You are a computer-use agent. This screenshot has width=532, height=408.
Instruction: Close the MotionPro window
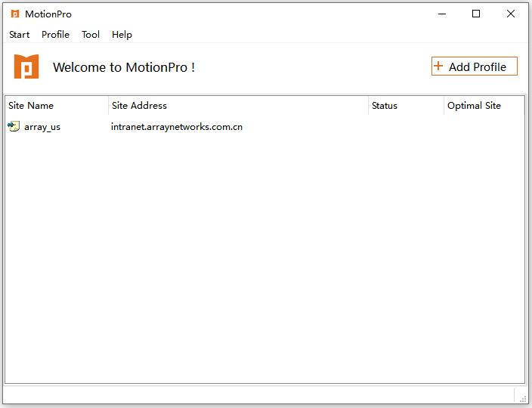[x=511, y=14]
